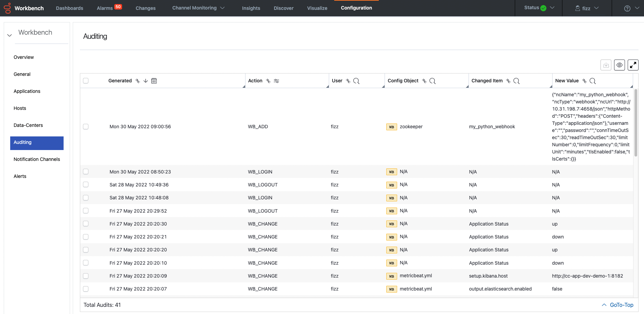Click the Workbench logo icon

(7, 8)
